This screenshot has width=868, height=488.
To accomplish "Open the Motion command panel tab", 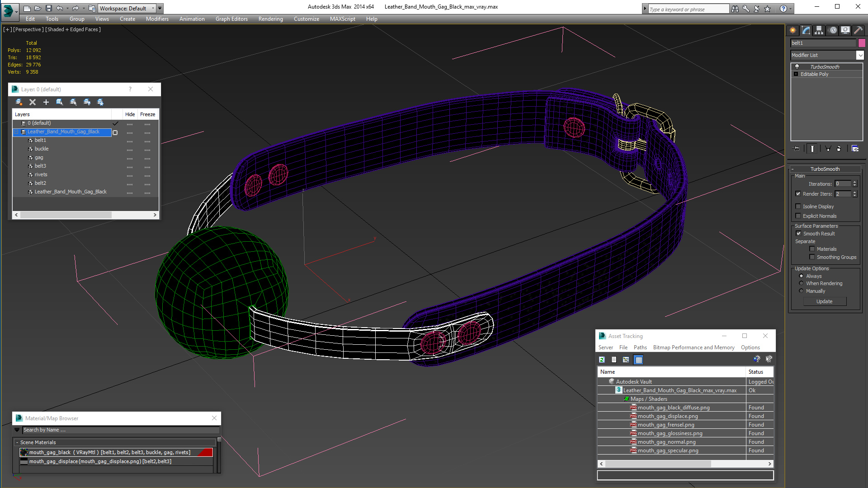I will coord(833,30).
